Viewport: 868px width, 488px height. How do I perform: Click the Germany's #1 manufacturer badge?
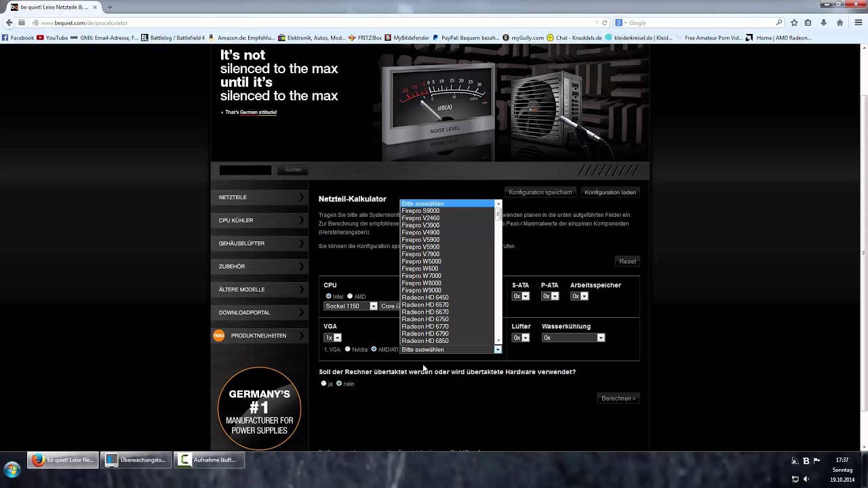(x=259, y=409)
